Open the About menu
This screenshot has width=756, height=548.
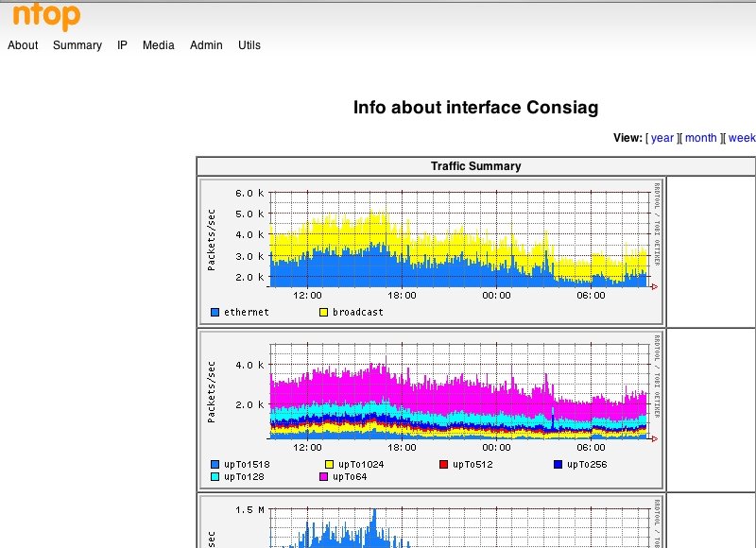[23, 45]
